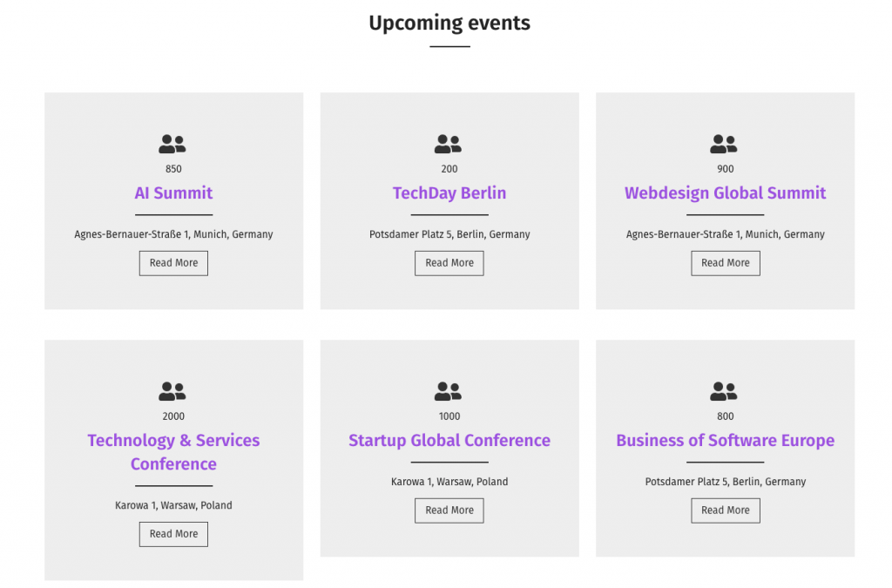892x588 pixels.
Task: Follow the Business of Software Europe title
Action: [x=725, y=441]
